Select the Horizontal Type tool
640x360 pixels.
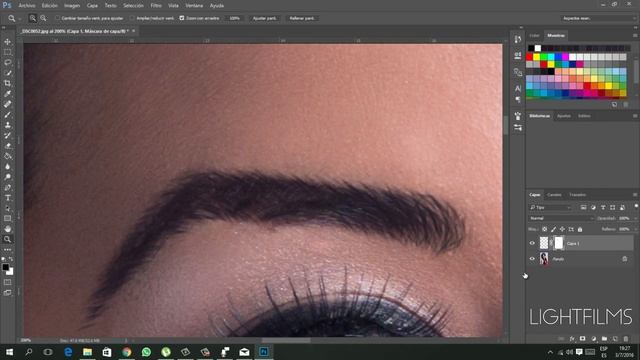coord(7,198)
